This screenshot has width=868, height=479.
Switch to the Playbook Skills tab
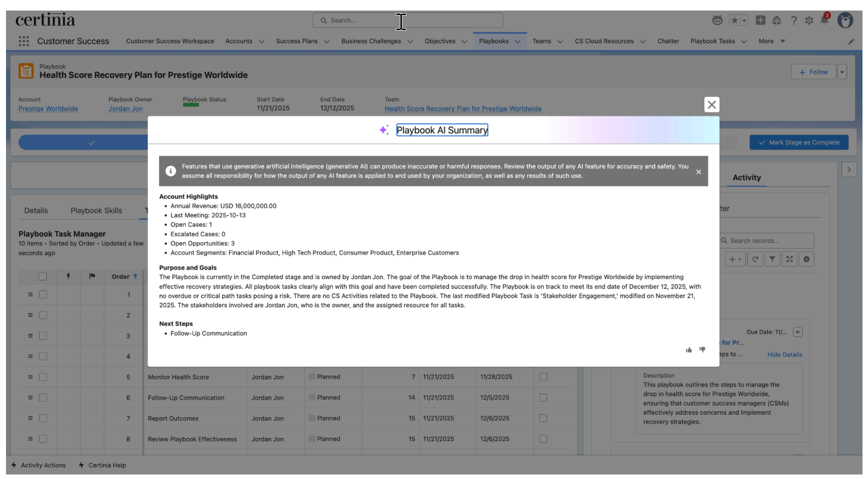96,211
